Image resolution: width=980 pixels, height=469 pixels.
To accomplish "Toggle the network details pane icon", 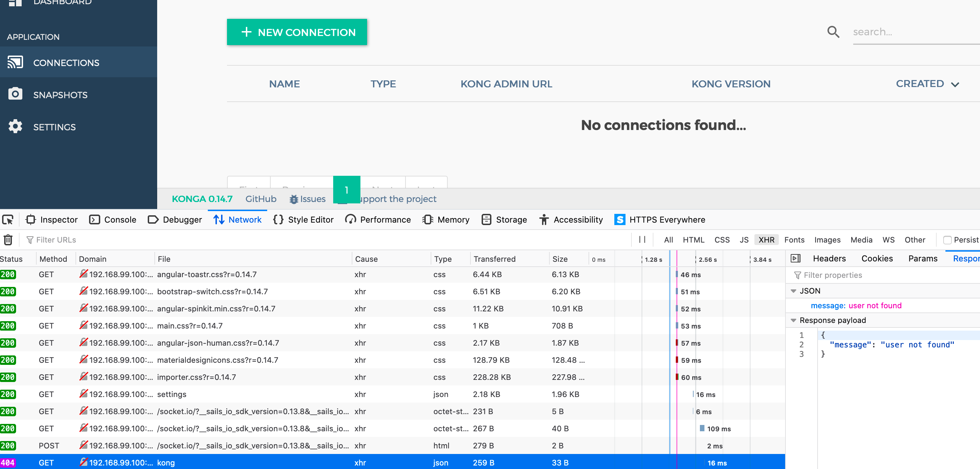I will click(x=796, y=259).
